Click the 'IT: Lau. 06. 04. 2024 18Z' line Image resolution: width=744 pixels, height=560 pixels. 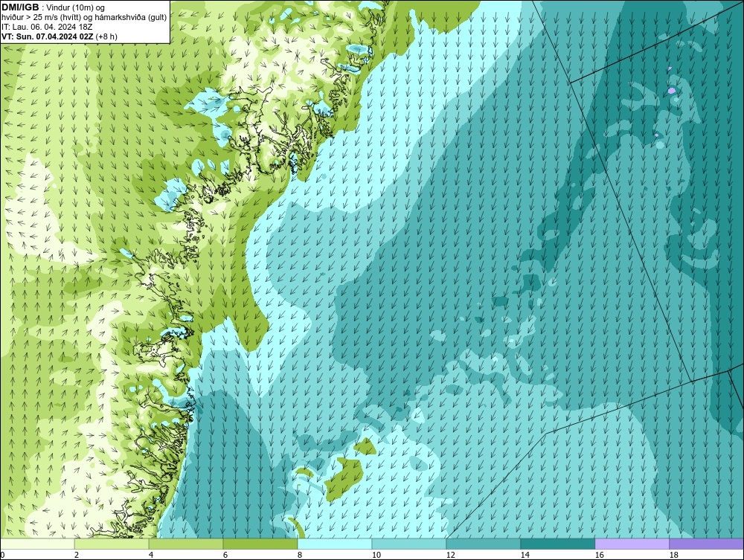point(47,27)
